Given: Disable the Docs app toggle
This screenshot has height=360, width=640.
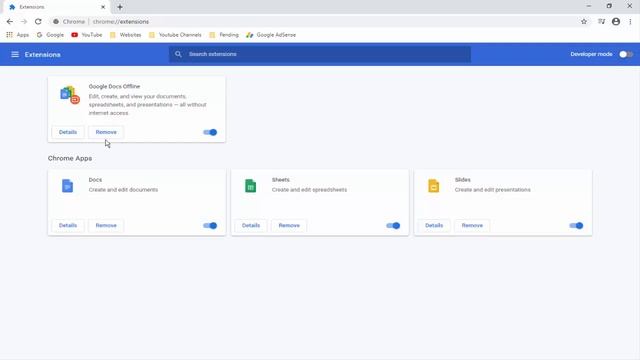Looking at the screenshot, I should (x=210, y=226).
